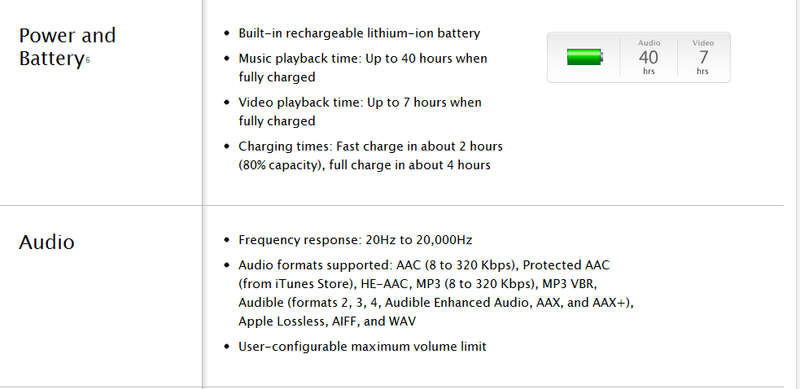This screenshot has width=800, height=389.
Task: Click the Audio 40 hrs indicator
Action: tap(648, 57)
